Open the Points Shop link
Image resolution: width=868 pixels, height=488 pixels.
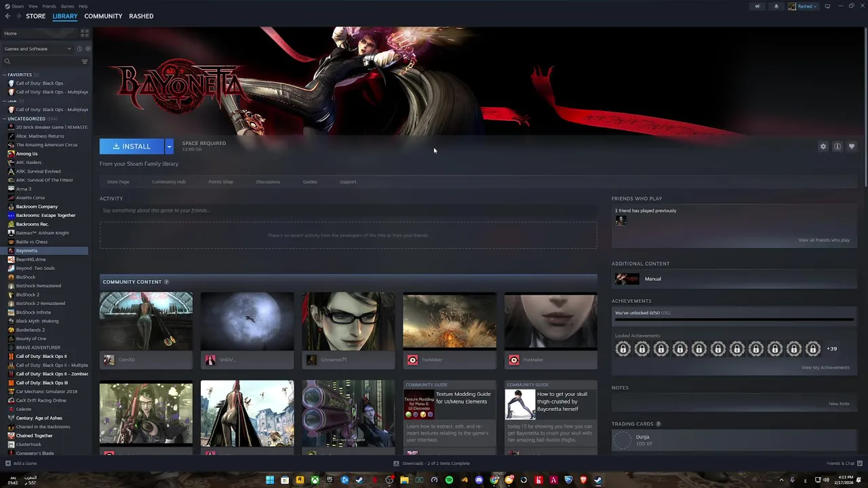click(x=220, y=182)
